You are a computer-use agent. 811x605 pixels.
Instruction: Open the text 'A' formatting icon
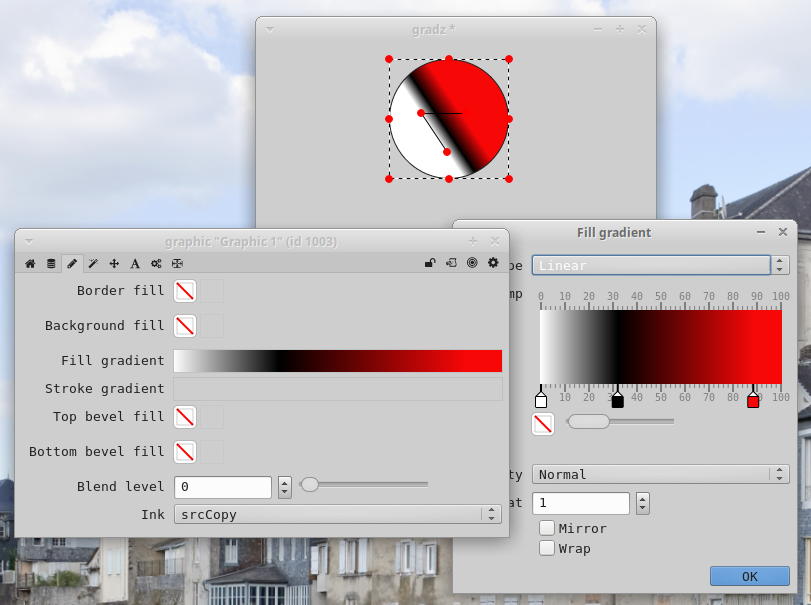coord(135,264)
